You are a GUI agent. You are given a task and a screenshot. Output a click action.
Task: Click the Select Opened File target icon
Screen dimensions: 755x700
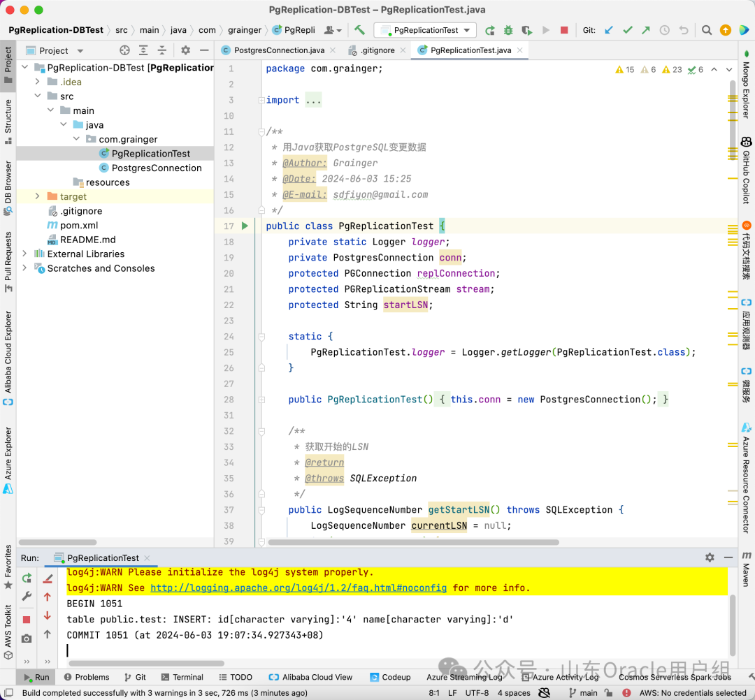[124, 50]
